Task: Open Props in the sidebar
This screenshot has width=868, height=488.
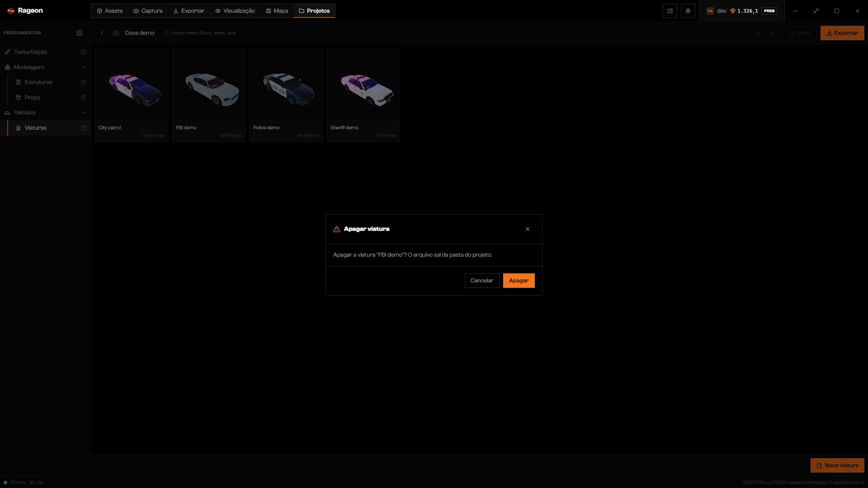Action: pos(49,98)
